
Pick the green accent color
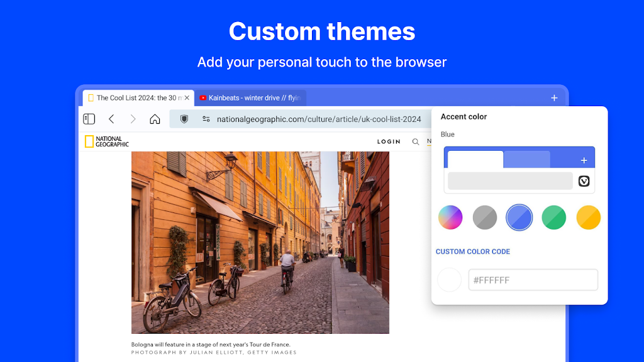point(554,217)
